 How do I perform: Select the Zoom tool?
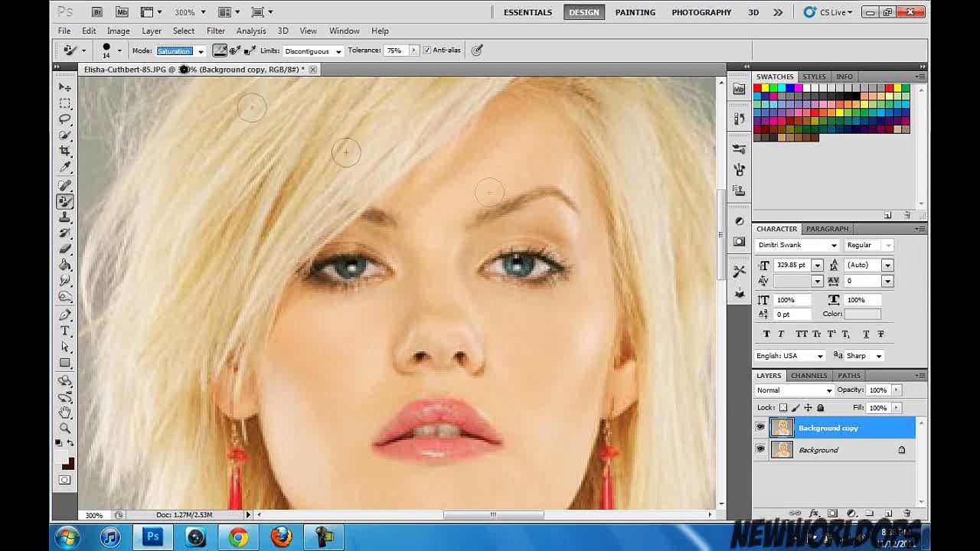[x=65, y=429]
